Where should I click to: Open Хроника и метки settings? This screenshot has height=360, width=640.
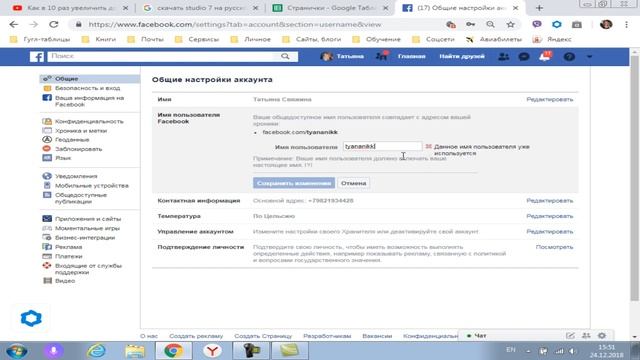[x=81, y=131]
